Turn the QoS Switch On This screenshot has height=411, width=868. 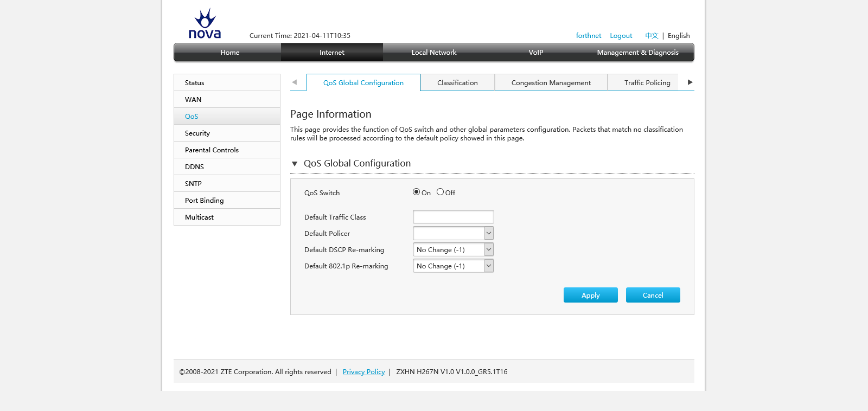pyautogui.click(x=416, y=192)
